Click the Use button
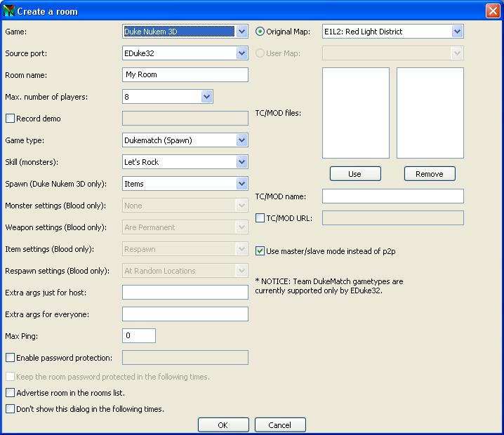 tap(355, 174)
